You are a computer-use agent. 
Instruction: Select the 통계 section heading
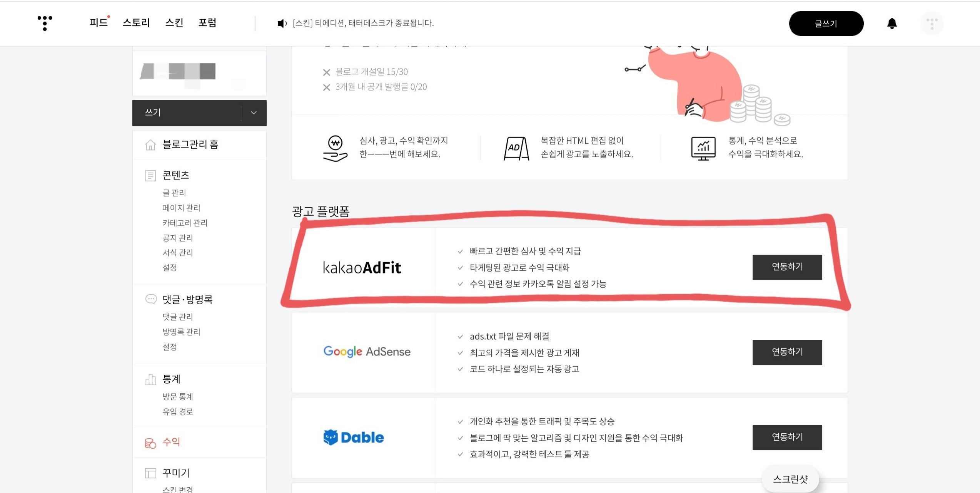(172, 379)
